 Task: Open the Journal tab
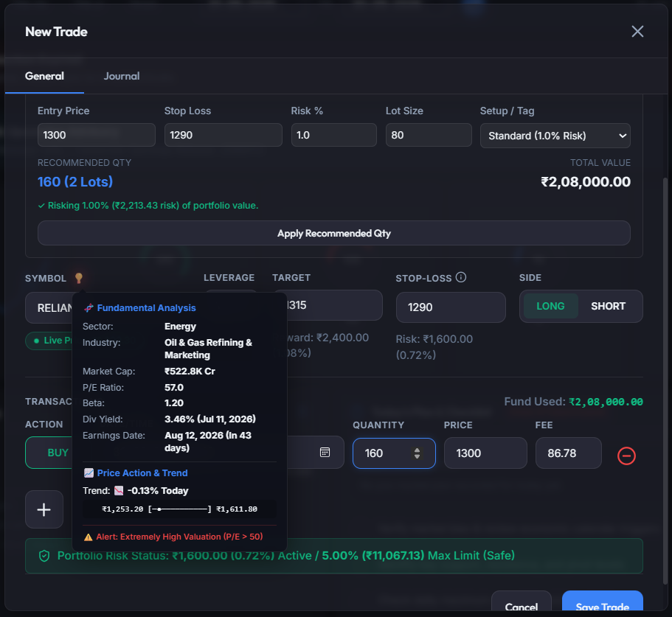pos(122,76)
